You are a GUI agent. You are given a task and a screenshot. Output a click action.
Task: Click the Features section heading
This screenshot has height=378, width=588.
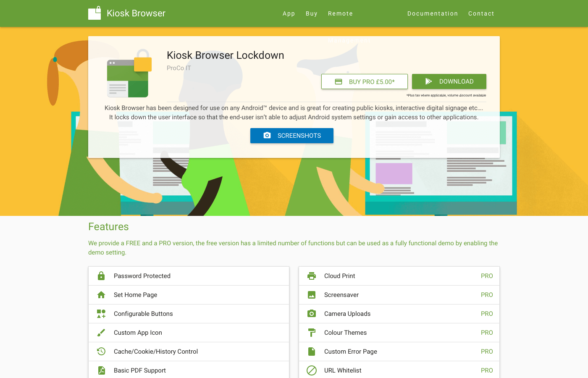coord(108,227)
